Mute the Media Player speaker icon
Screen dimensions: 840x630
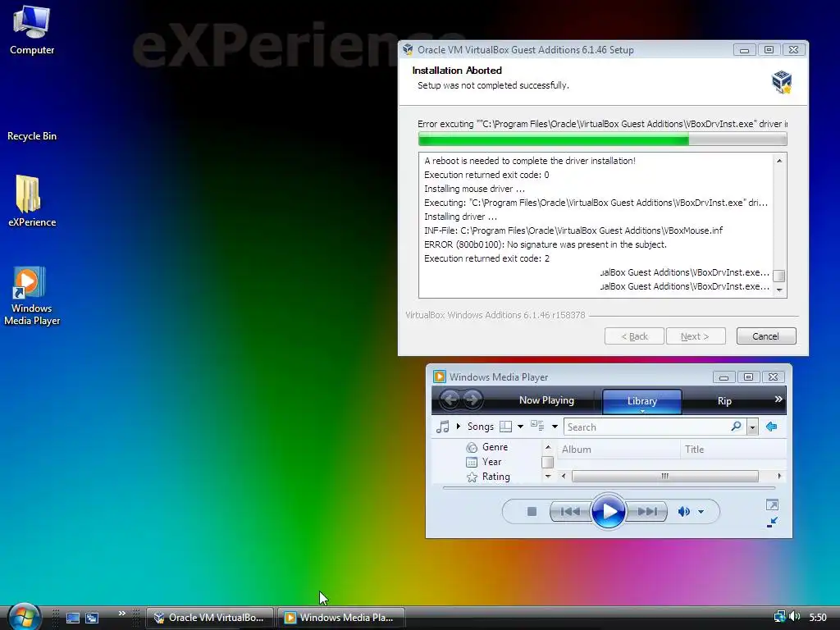click(x=683, y=512)
